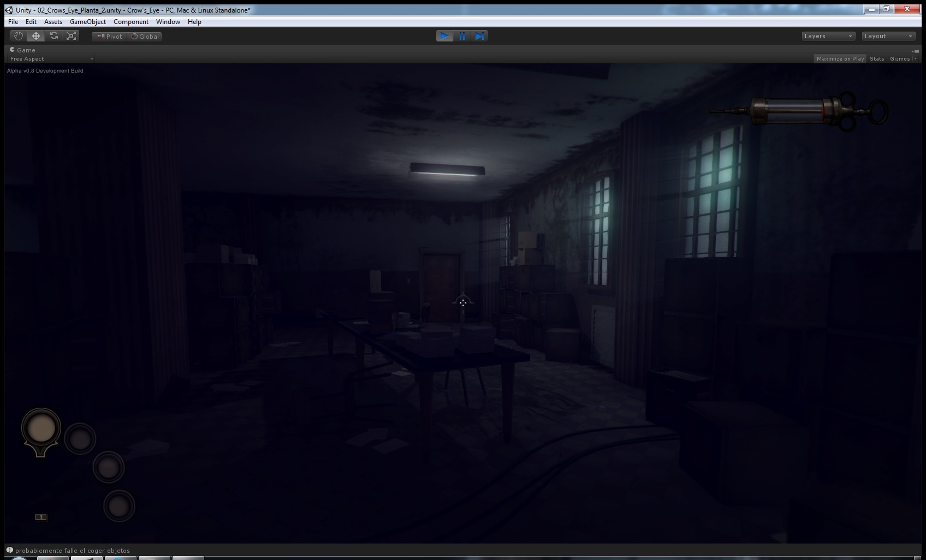Pause the running game
The height and width of the screenshot is (560, 926).
(x=462, y=36)
